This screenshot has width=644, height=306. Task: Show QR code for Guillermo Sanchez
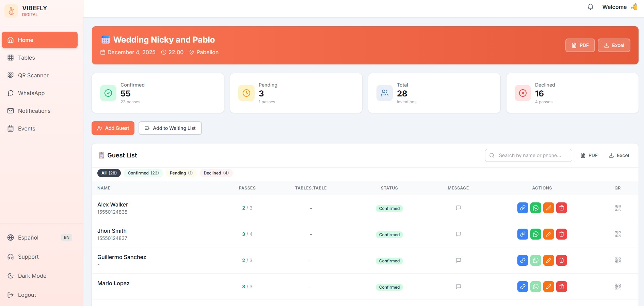pos(618,260)
